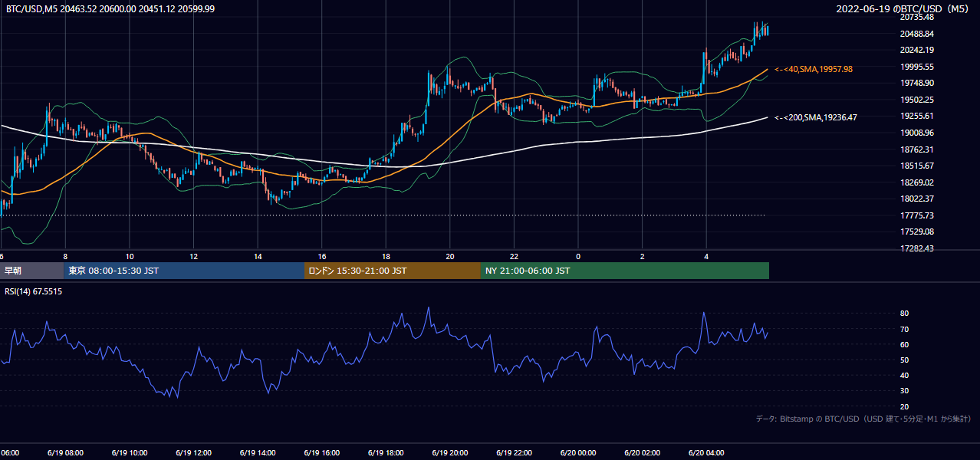Click the hour label 16 under the price chart
The height and width of the screenshot is (460, 980).
[x=322, y=257]
